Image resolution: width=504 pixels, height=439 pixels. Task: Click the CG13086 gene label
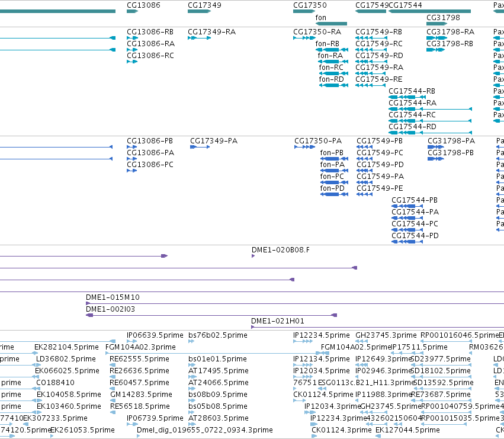point(143,5)
